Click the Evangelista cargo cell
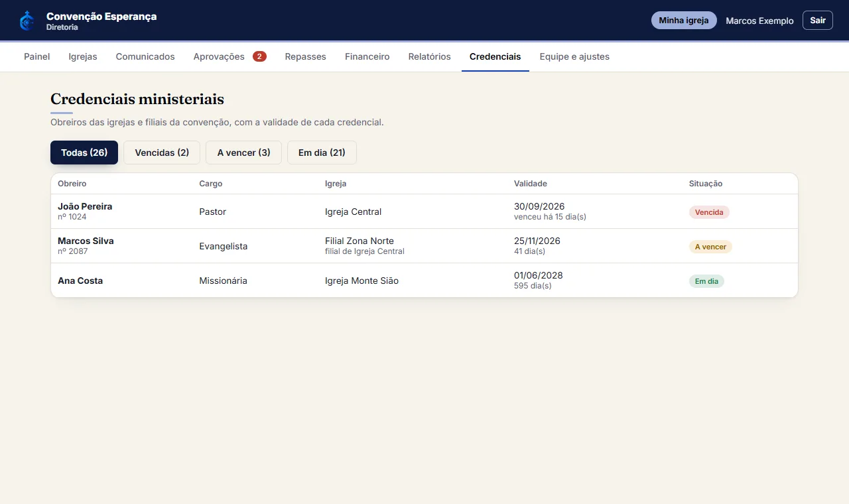 click(x=224, y=246)
